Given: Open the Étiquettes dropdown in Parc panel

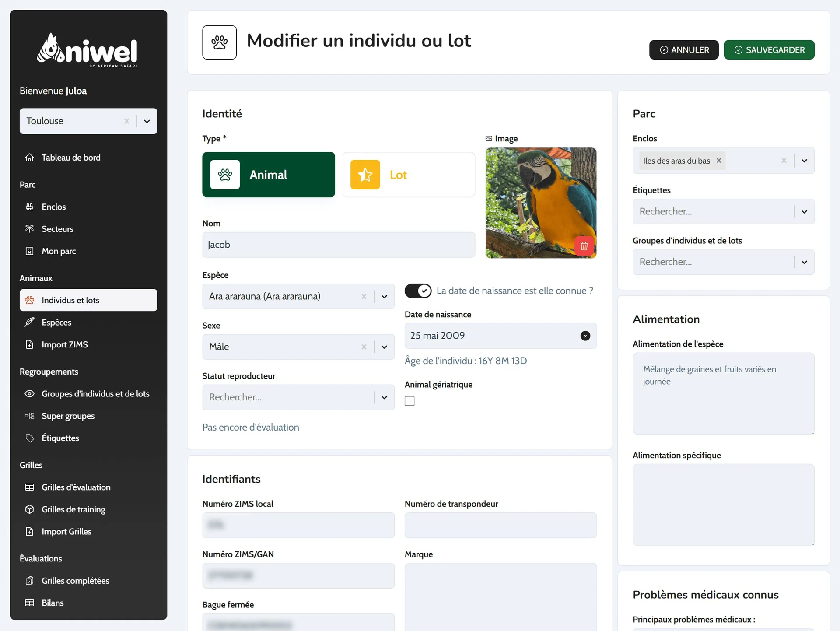Looking at the screenshot, I should click(804, 212).
